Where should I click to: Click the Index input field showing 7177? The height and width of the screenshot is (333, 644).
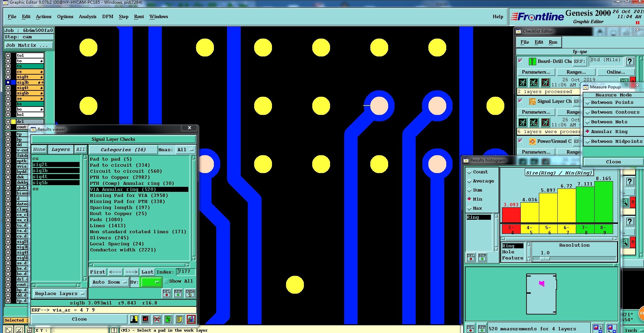(x=186, y=272)
